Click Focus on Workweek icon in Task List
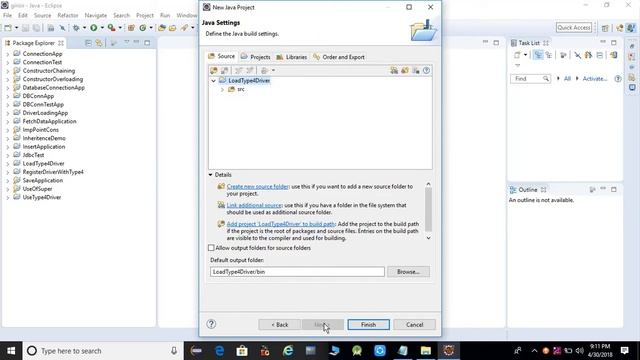This screenshot has width=640, height=360. click(563, 55)
